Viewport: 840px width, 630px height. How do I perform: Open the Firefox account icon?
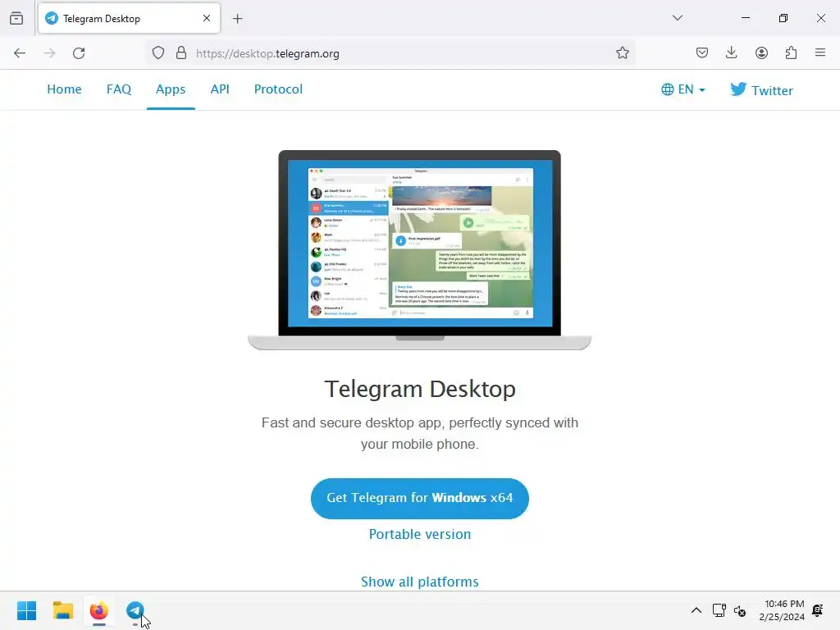[761, 52]
